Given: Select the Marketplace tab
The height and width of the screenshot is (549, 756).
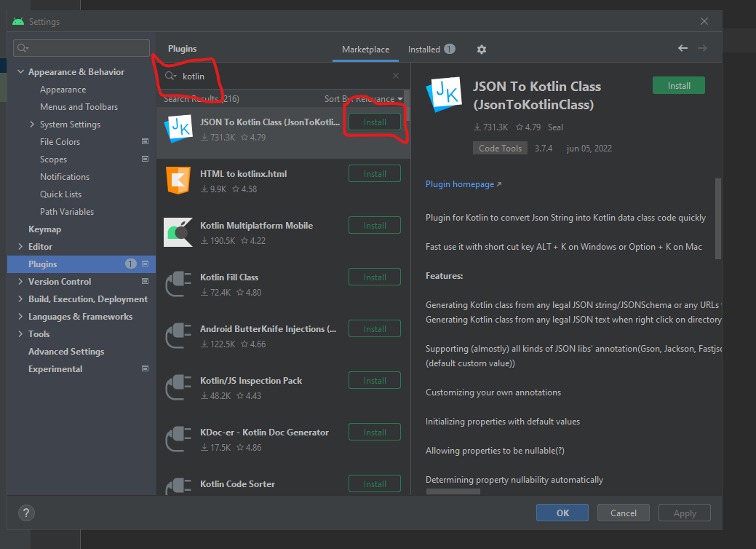Looking at the screenshot, I should [365, 50].
